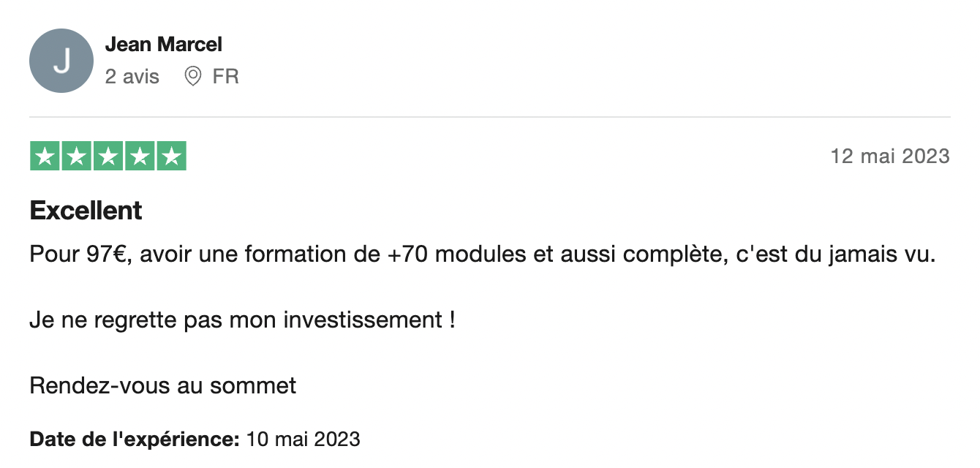
Task: Click the first green rating star
Action: coord(45,156)
